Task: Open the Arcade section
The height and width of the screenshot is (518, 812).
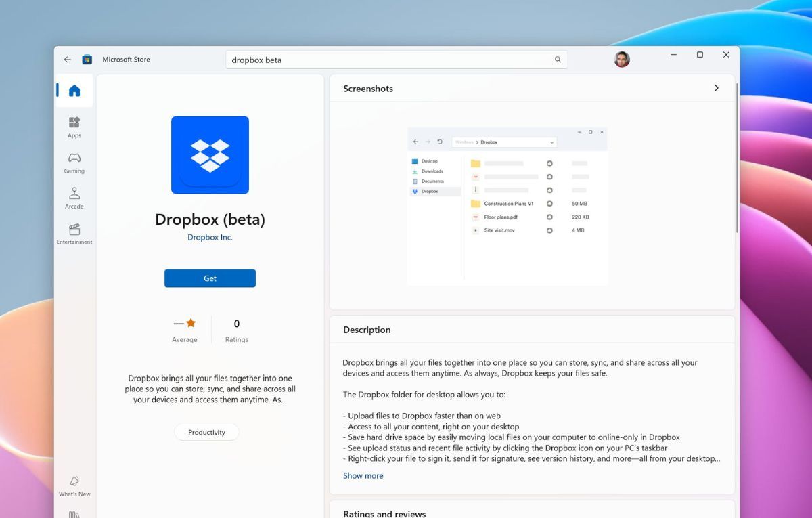Action: [74, 198]
